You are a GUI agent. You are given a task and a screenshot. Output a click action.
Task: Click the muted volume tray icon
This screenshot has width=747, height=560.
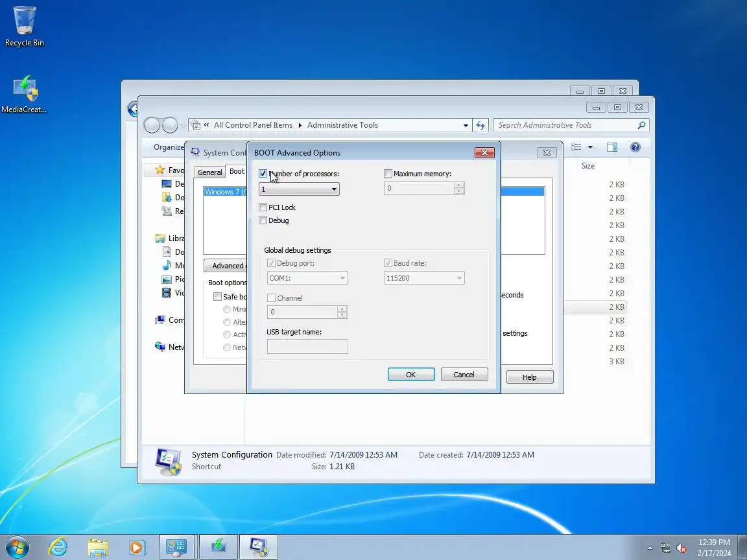point(682,548)
